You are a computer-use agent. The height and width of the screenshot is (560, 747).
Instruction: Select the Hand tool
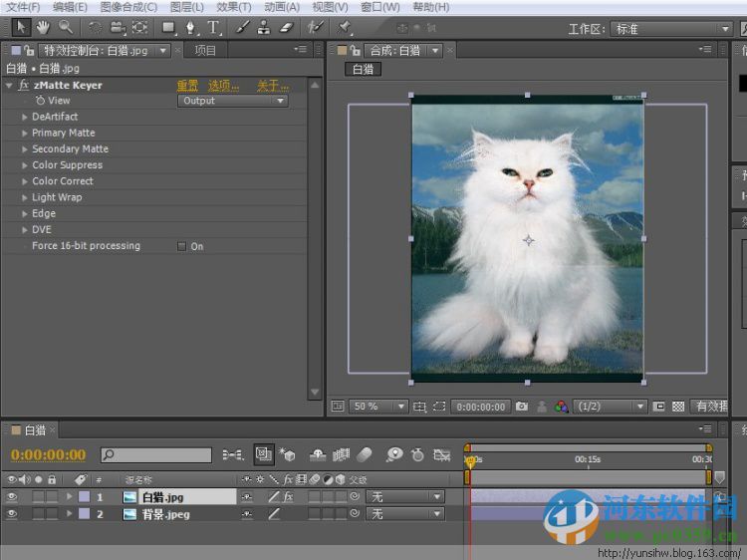click(x=44, y=27)
